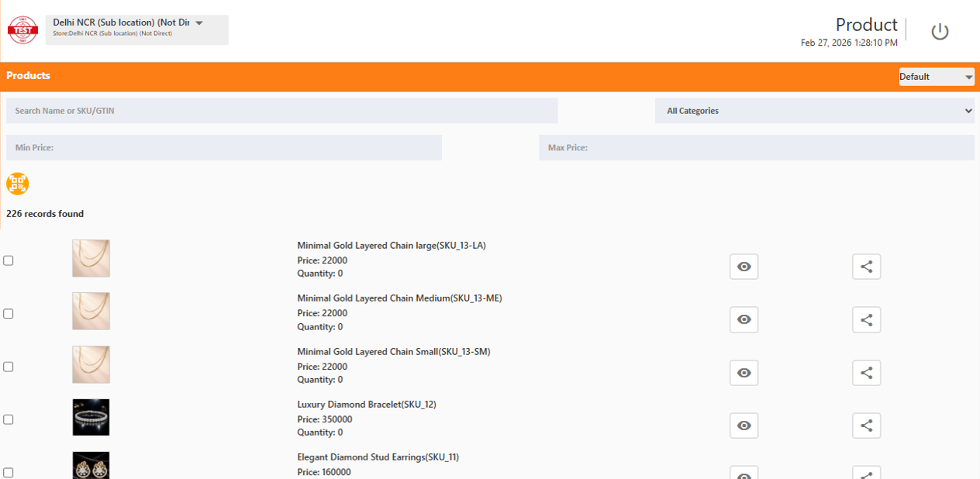View details of Minimal Gold Layered Chain Medium
The height and width of the screenshot is (479, 980).
pos(744,319)
